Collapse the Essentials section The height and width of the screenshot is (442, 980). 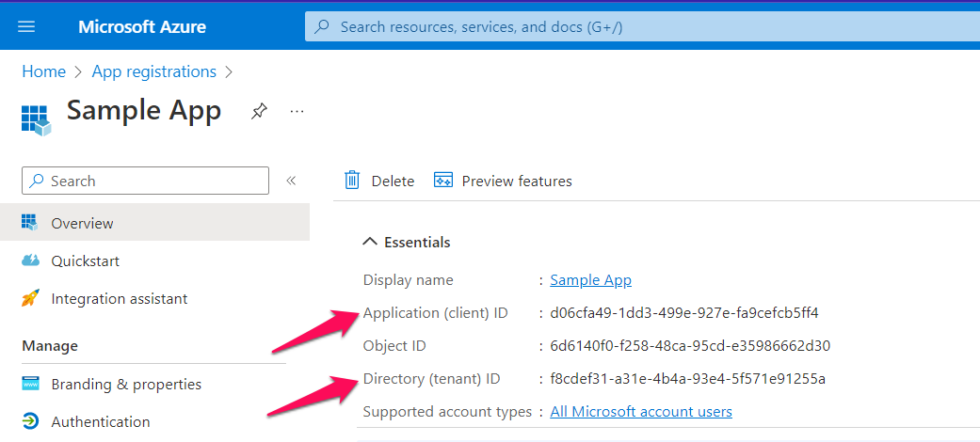[x=370, y=243]
